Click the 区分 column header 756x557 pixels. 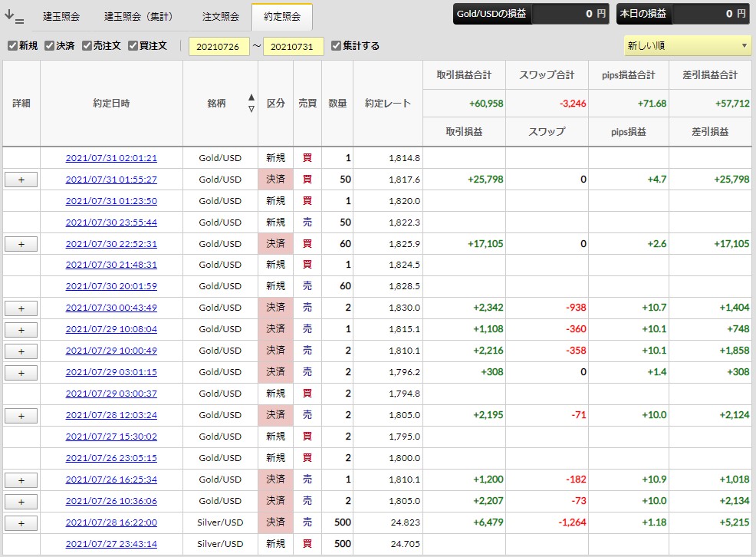(276, 104)
